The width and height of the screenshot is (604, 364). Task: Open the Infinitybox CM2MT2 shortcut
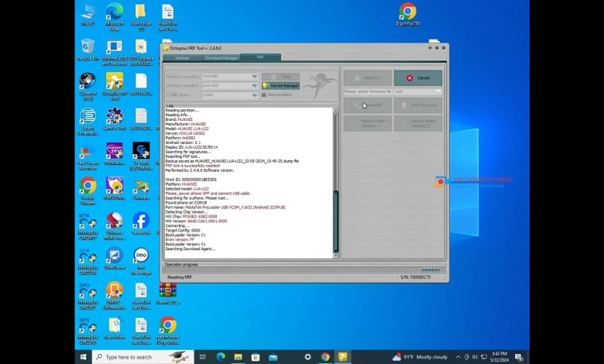coord(88,226)
